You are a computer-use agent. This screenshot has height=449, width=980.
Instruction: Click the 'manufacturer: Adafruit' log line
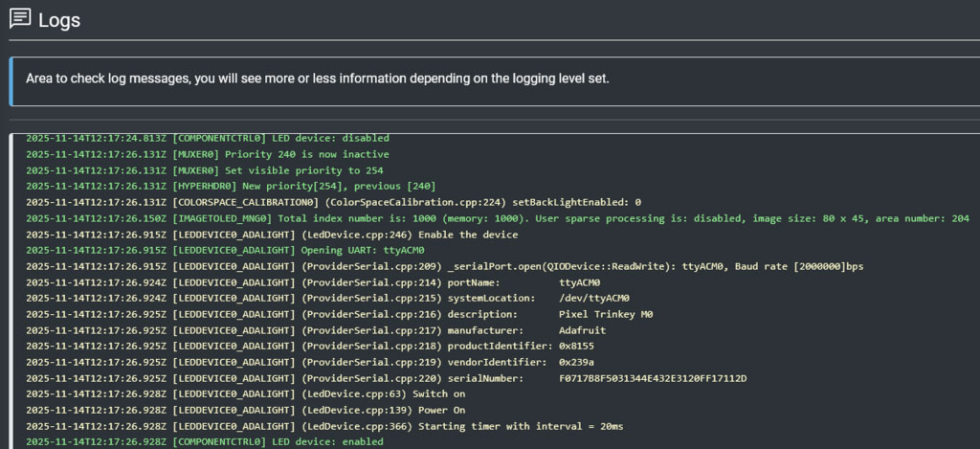click(316, 331)
